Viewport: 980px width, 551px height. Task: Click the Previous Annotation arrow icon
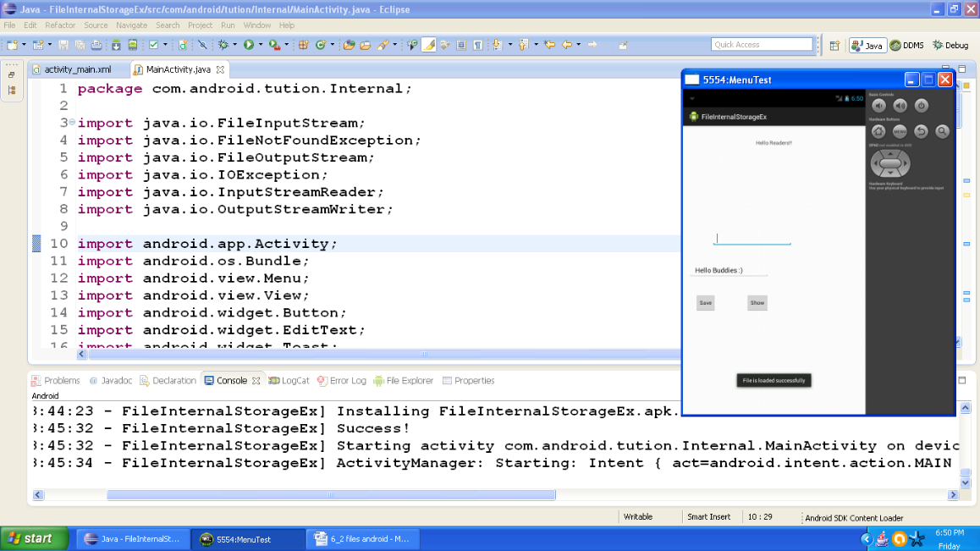[524, 45]
